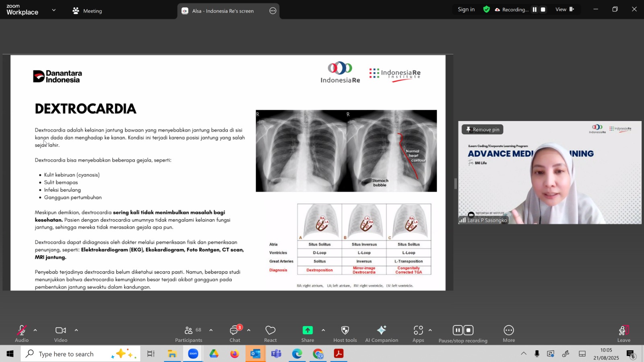The width and height of the screenshot is (644, 362).
Task: Expand the video settings chevron
Action: pos(76,330)
